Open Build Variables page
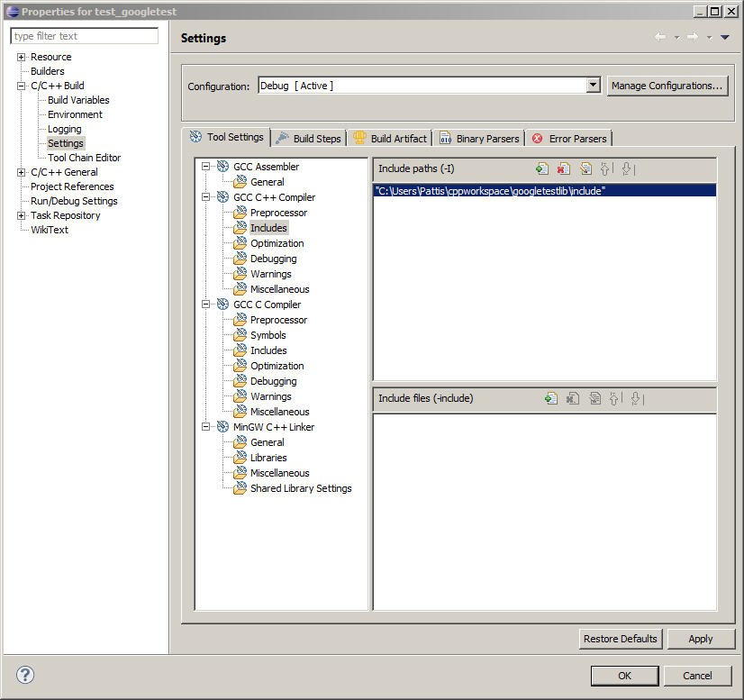The width and height of the screenshot is (744, 700). [x=78, y=100]
